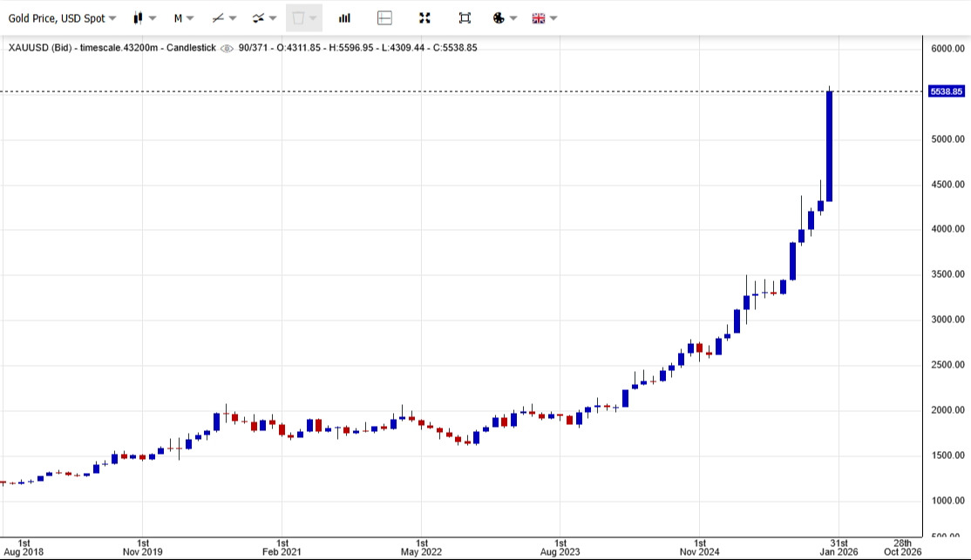Toggle the crosshair layout panel icon
Viewport: 971px width, 560px height.
coord(384,17)
